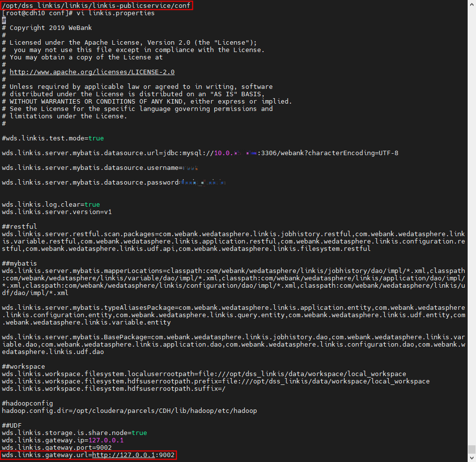Click the 'You may obtain a copy' line
Image resolution: width=476 pixels, height=462 pixels.
[82, 57]
